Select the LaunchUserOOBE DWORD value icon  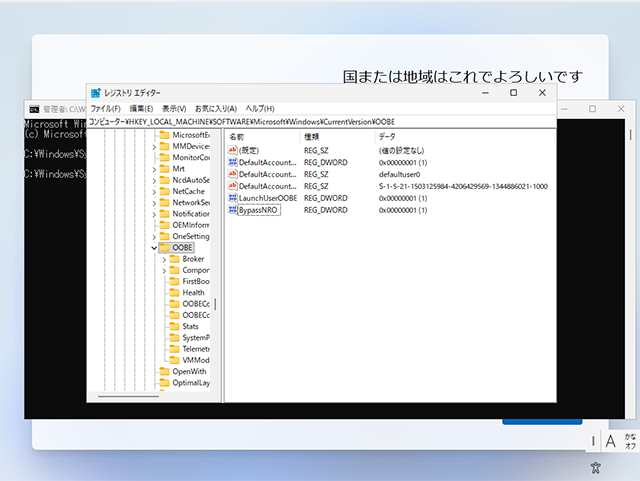(233, 198)
